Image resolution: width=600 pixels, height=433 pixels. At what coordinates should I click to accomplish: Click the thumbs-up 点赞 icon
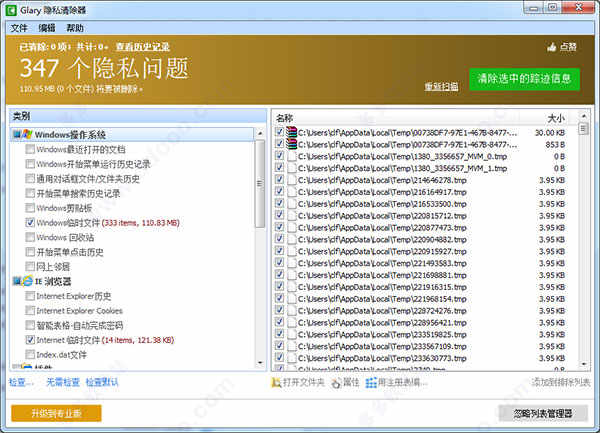pyautogui.click(x=551, y=47)
